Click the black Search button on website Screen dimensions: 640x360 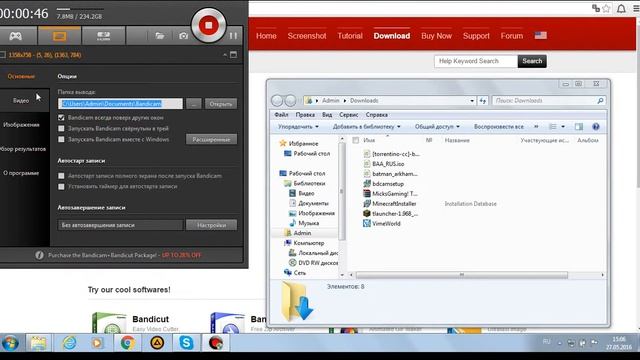532,61
